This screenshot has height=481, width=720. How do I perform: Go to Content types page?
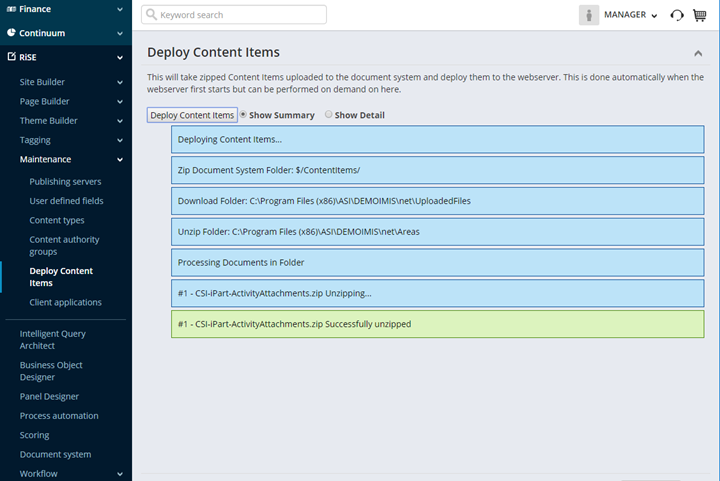click(x=57, y=220)
